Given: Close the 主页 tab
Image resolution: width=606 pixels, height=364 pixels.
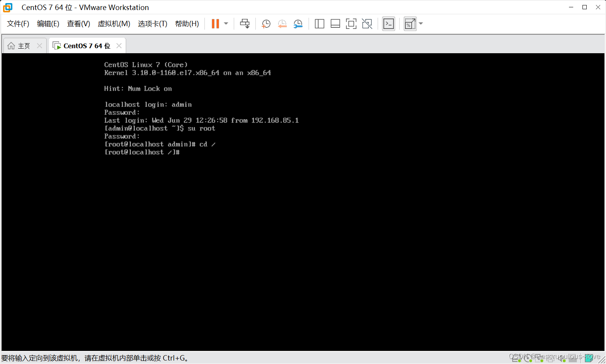Looking at the screenshot, I should [39, 46].
